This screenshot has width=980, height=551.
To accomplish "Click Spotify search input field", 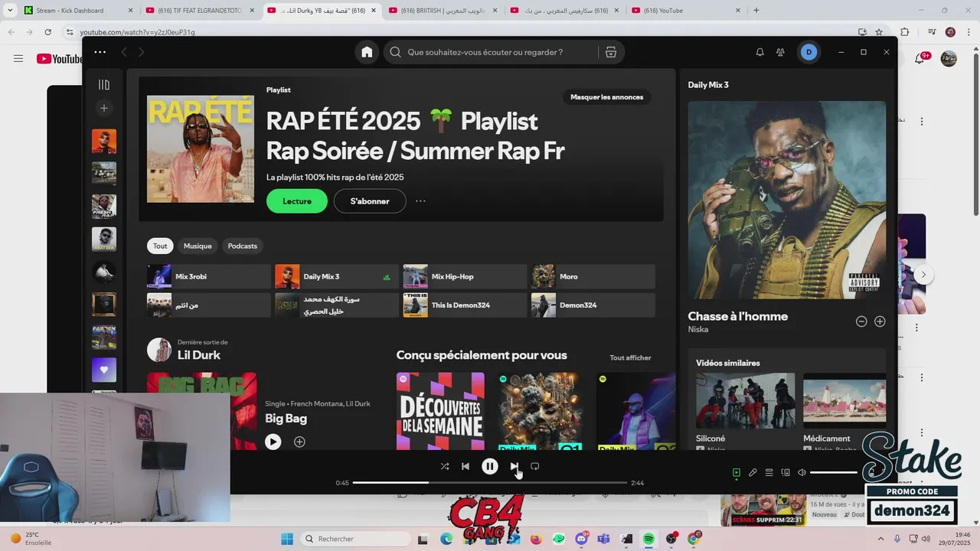I will click(x=501, y=52).
